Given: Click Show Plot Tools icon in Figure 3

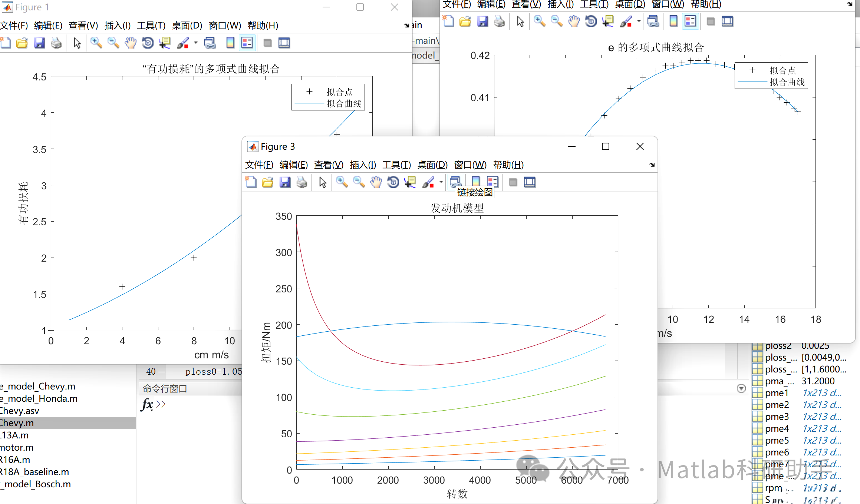Looking at the screenshot, I should point(530,182).
